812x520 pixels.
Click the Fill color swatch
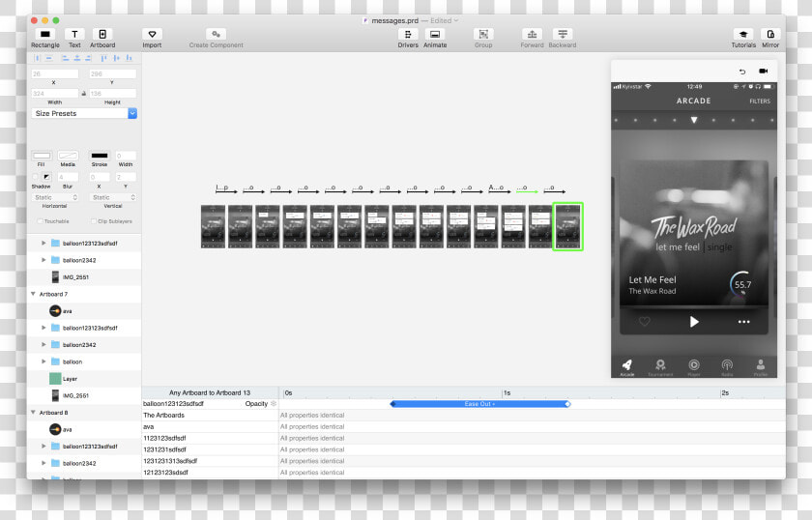tap(42, 156)
